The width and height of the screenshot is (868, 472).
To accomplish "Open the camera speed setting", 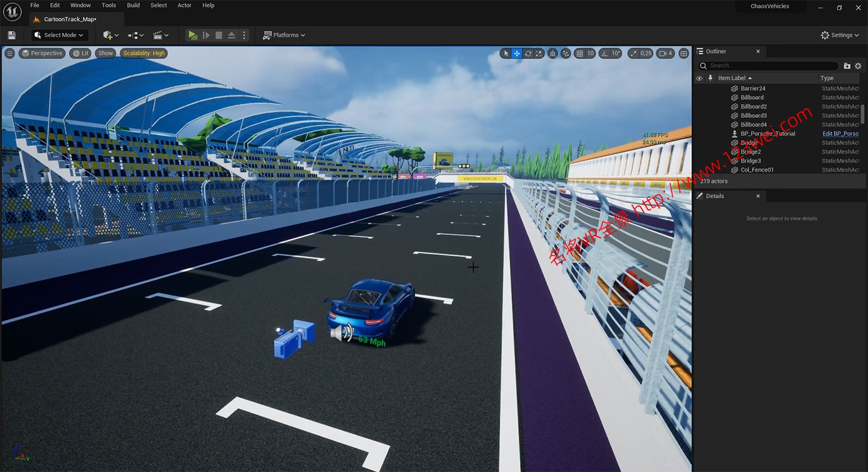I will [x=665, y=53].
